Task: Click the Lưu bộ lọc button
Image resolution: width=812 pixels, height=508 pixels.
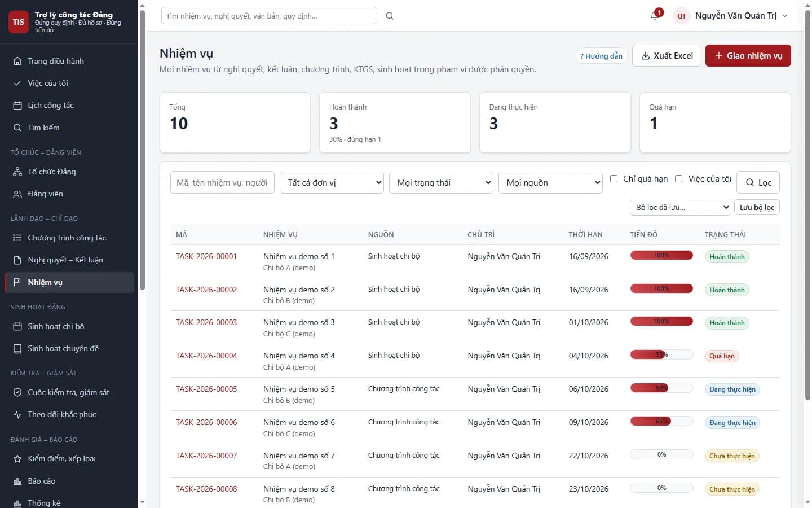Action: tap(757, 207)
